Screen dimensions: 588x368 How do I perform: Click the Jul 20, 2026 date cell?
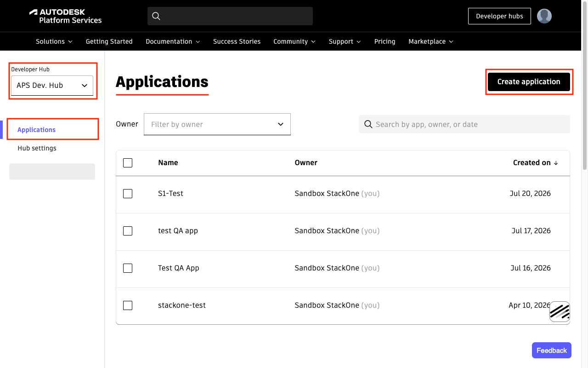pos(530,194)
